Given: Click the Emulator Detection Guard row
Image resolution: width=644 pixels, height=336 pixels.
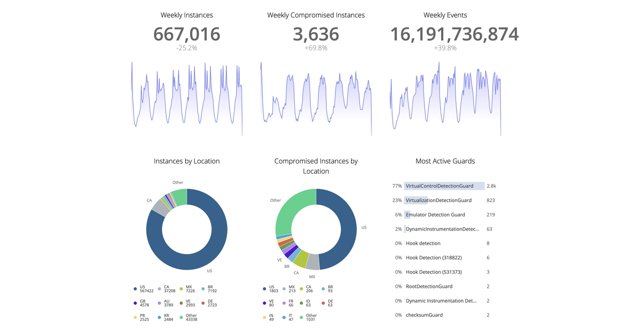Looking at the screenshot, I should point(435,215).
